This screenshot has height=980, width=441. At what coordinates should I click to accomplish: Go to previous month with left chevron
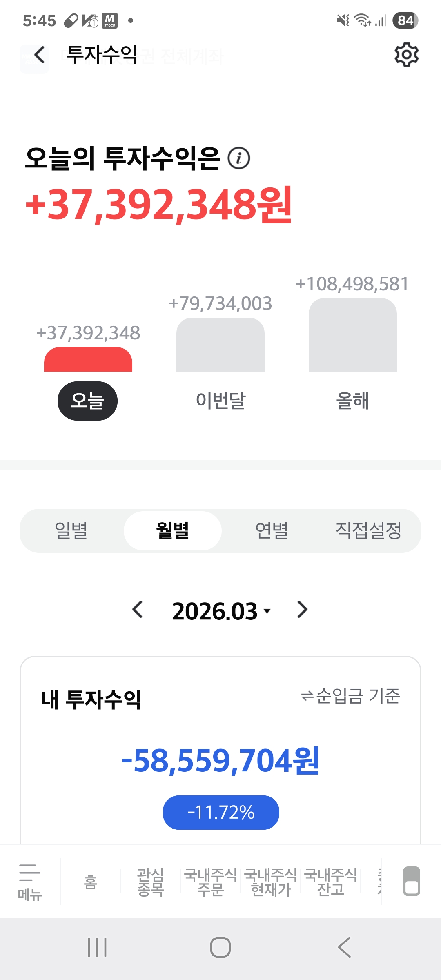[138, 610]
